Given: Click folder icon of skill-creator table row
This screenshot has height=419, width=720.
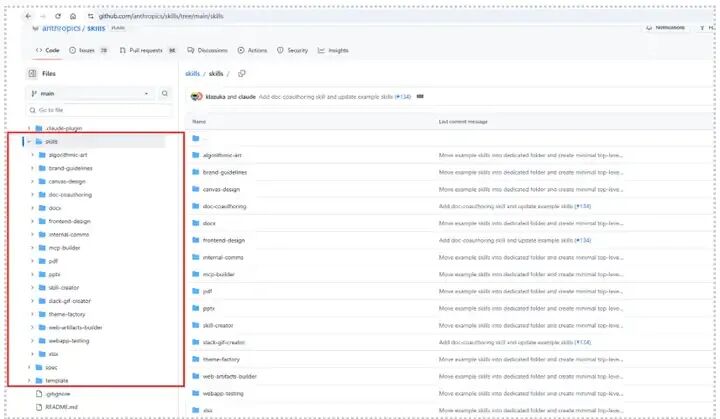Looking at the screenshot, I should [196, 325].
